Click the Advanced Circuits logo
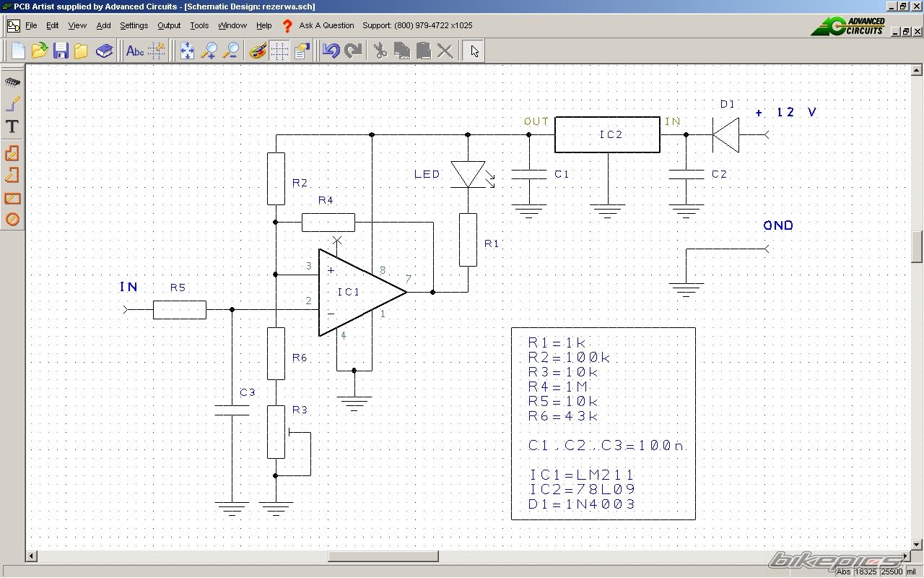 tap(848, 26)
